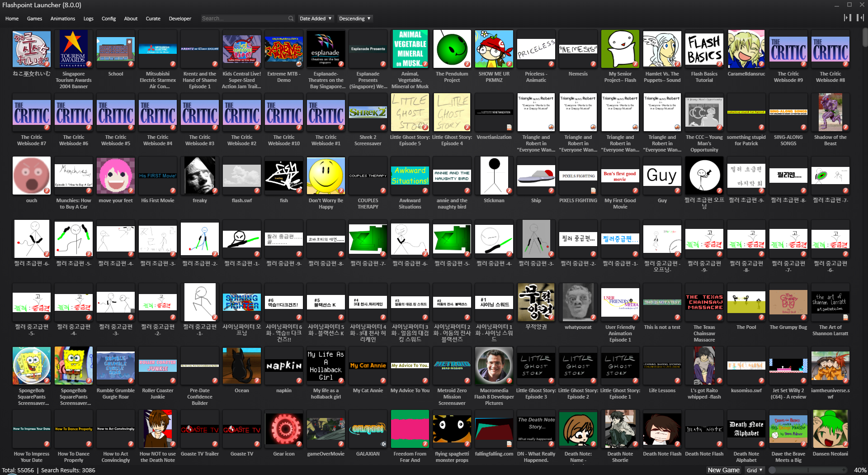Click the New Game button
Screen dimensions: 868x475
pos(723,470)
